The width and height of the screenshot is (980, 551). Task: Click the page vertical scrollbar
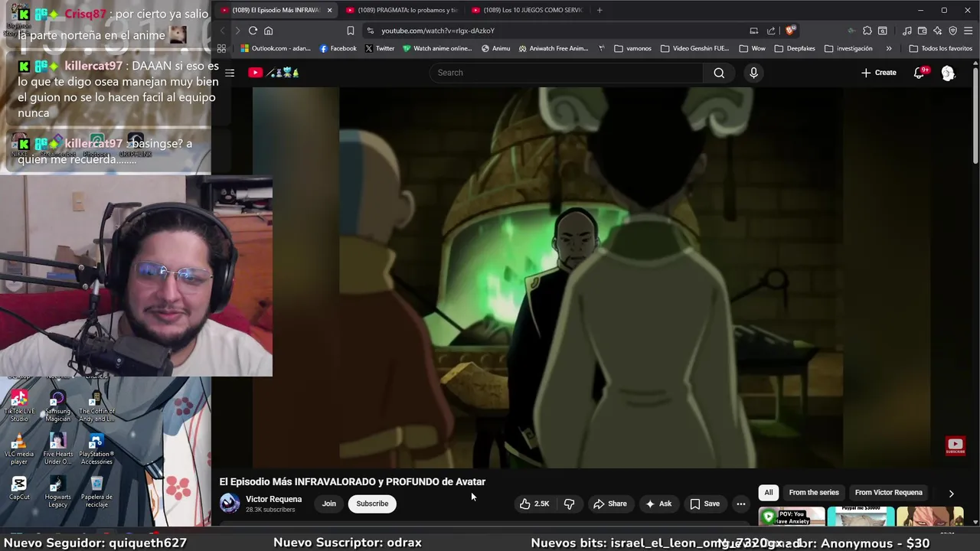coord(975,115)
